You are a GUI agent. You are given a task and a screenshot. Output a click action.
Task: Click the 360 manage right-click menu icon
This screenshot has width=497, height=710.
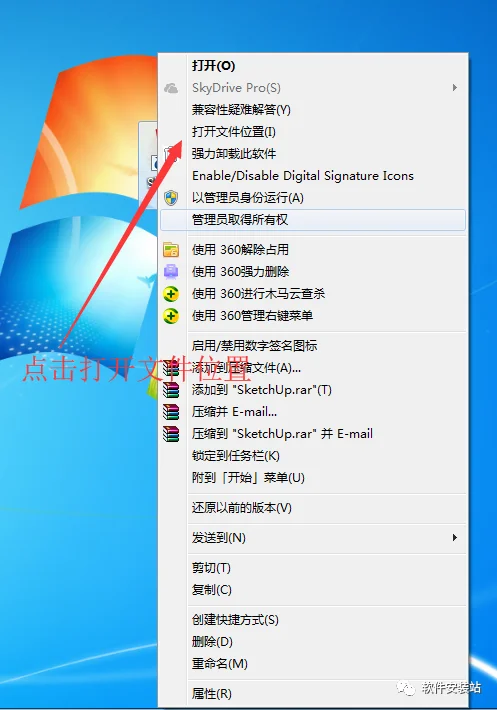[x=171, y=316]
